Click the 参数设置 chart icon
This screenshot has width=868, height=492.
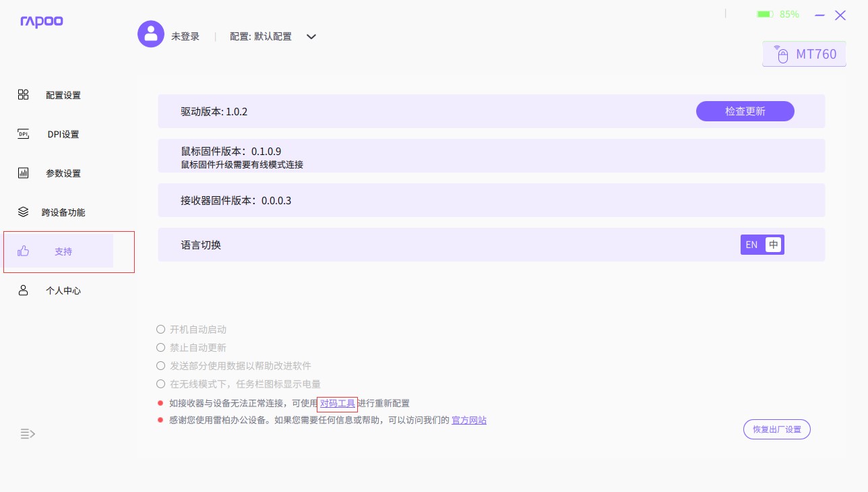[x=23, y=173]
